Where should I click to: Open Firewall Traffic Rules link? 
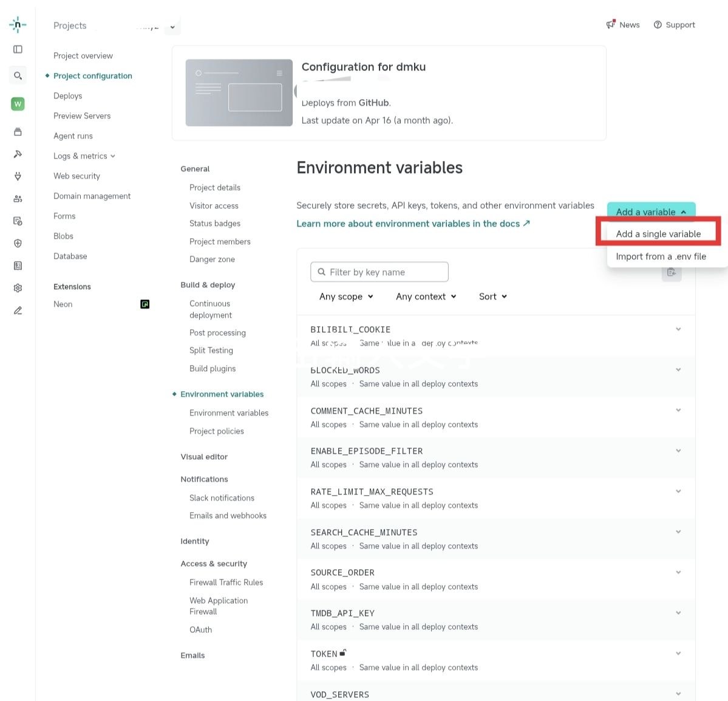coord(226,583)
